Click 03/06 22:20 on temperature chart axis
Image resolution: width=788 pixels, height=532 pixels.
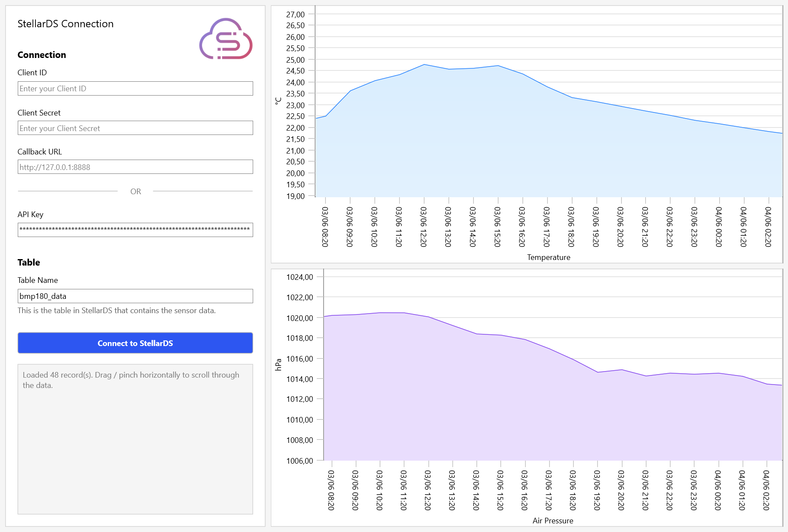click(670, 227)
